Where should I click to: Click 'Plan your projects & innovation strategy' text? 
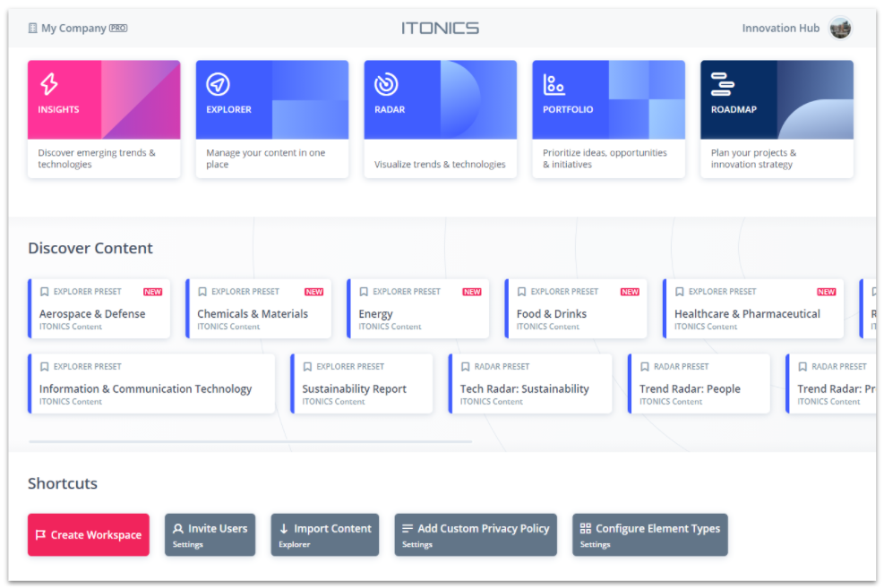pos(753,158)
